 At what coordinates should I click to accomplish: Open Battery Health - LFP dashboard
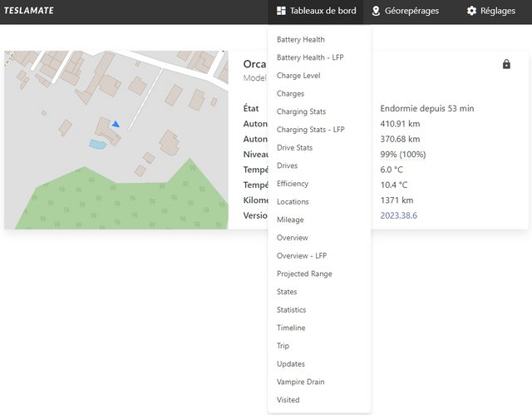coord(310,57)
